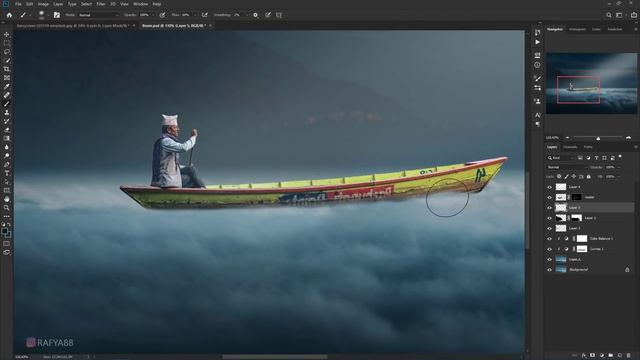
Task: Select the Rectangular Marquee tool
Action: point(7,43)
